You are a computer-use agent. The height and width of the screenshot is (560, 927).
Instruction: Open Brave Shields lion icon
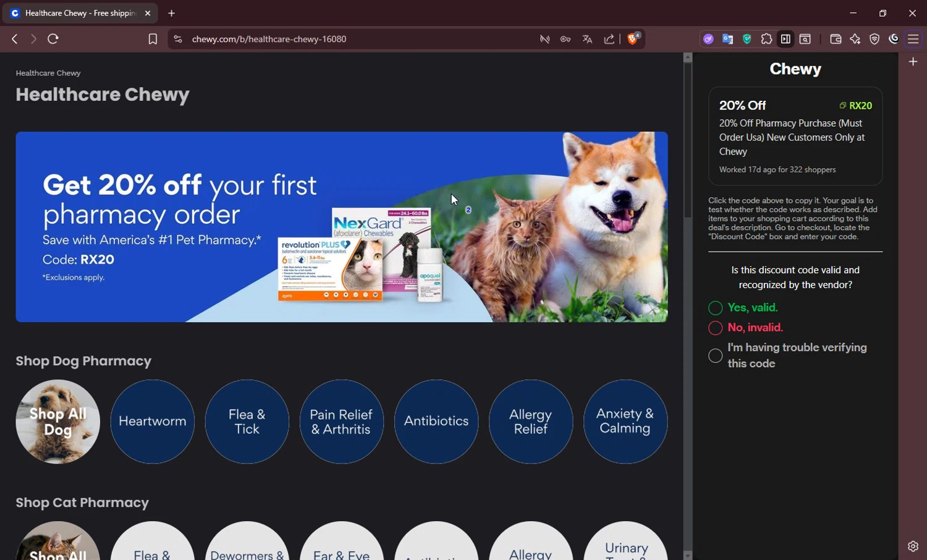(634, 38)
